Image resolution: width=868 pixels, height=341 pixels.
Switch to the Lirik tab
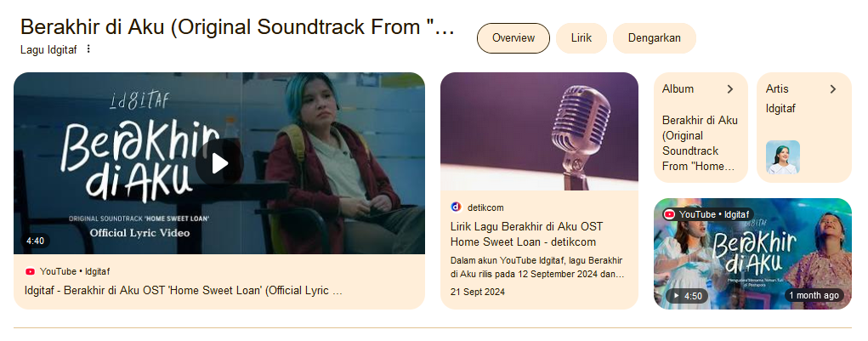(x=582, y=38)
